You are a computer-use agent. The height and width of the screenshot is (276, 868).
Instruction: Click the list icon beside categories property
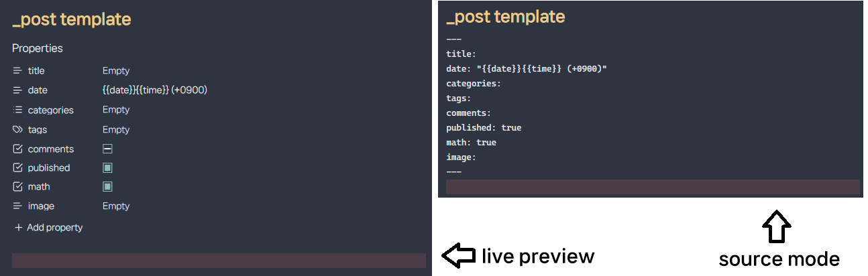pos(18,110)
